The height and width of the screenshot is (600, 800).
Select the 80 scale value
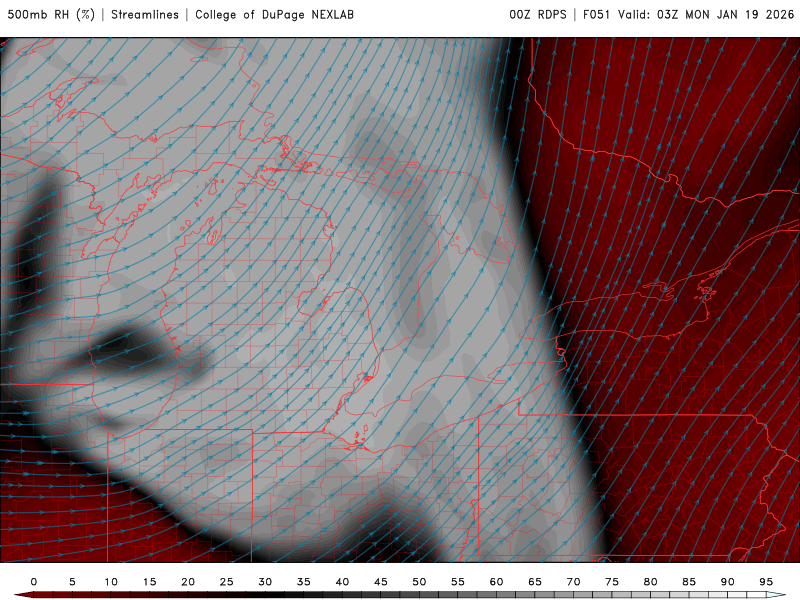pyautogui.click(x=650, y=582)
